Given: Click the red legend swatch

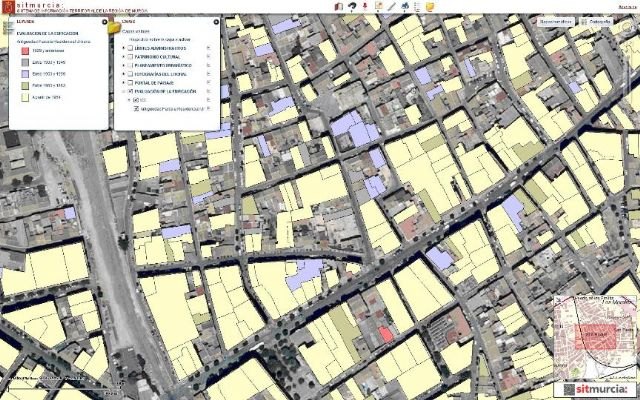Looking at the screenshot, I should coord(25,51).
